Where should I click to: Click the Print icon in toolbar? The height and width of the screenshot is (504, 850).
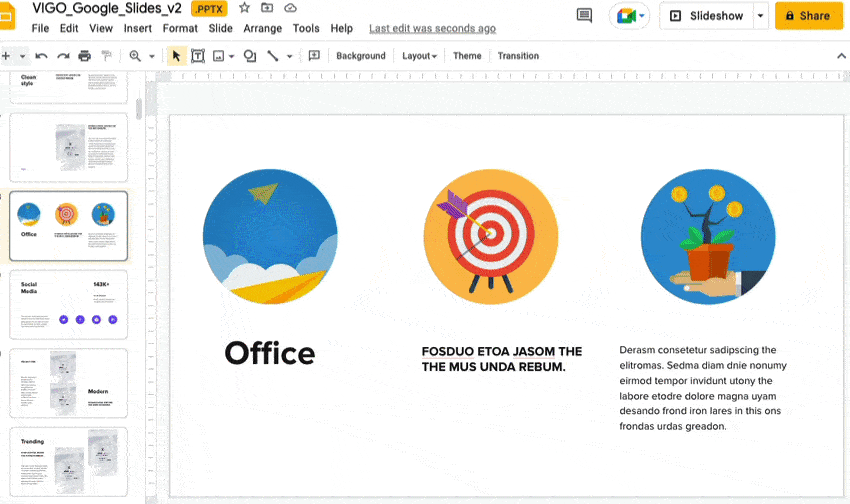(85, 56)
